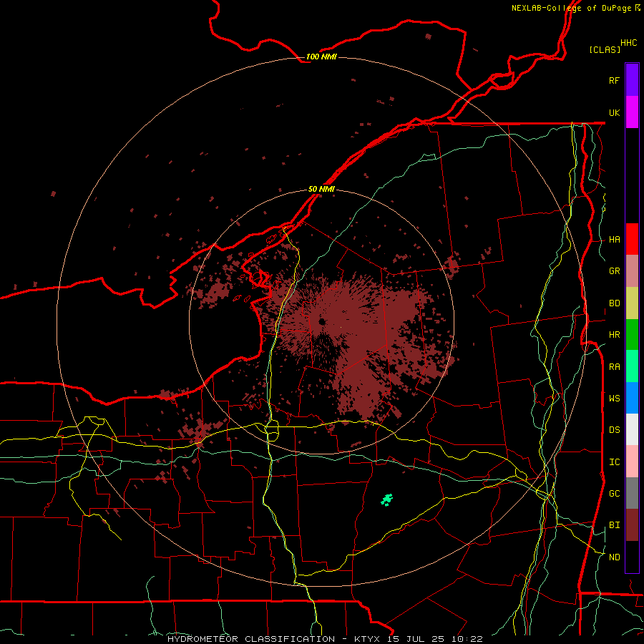Click the IC legend label
The width and height of the screenshot is (644, 644).
(x=614, y=462)
